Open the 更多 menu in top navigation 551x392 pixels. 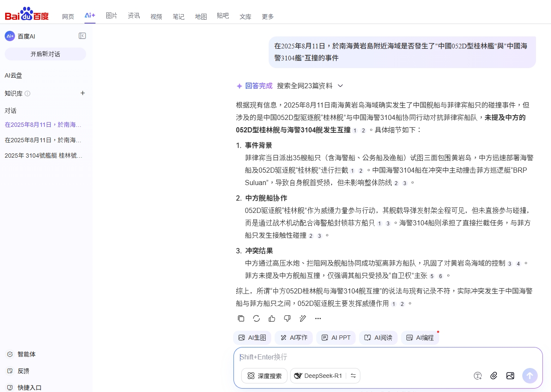(x=268, y=16)
